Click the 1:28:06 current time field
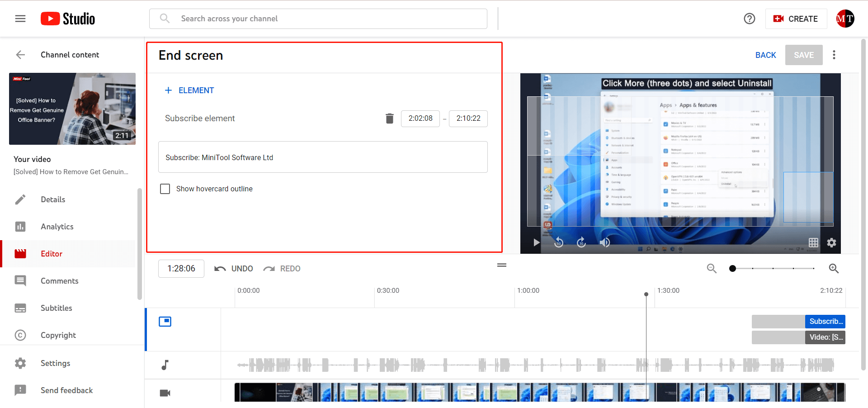The height and width of the screenshot is (408, 868). (181, 269)
